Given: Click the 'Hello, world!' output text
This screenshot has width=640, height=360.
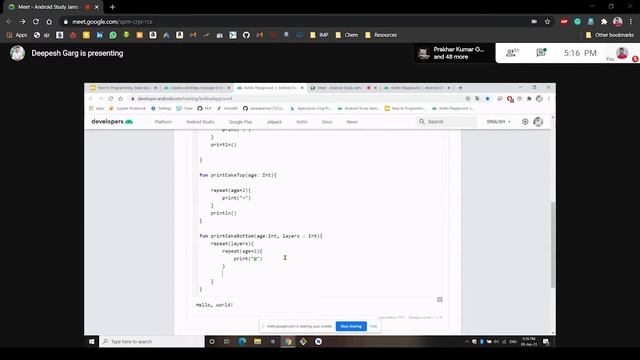Looking at the screenshot, I should (x=214, y=304).
